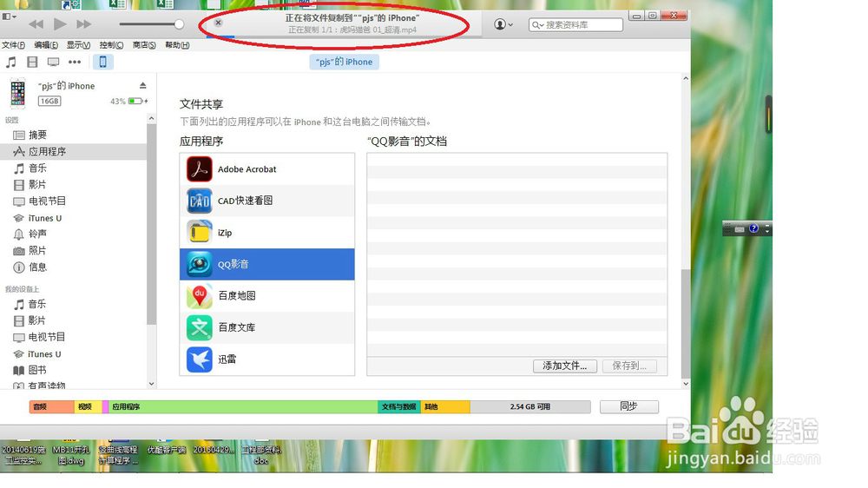Open the 优酷客户端 desktop shortcut
Viewport: 868px width, 488px height.
(166, 450)
